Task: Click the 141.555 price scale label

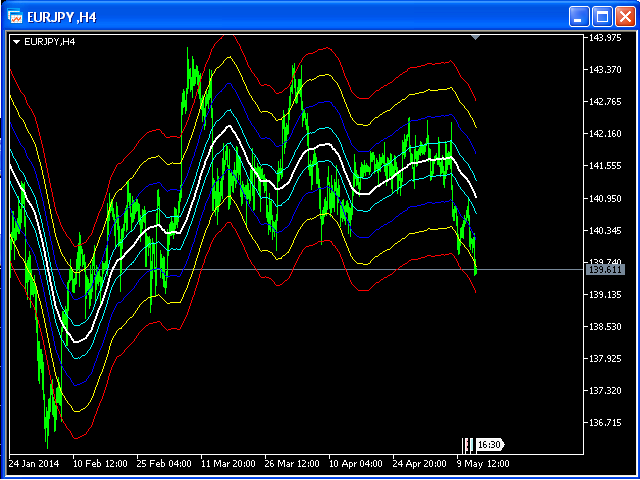Action: (605, 166)
